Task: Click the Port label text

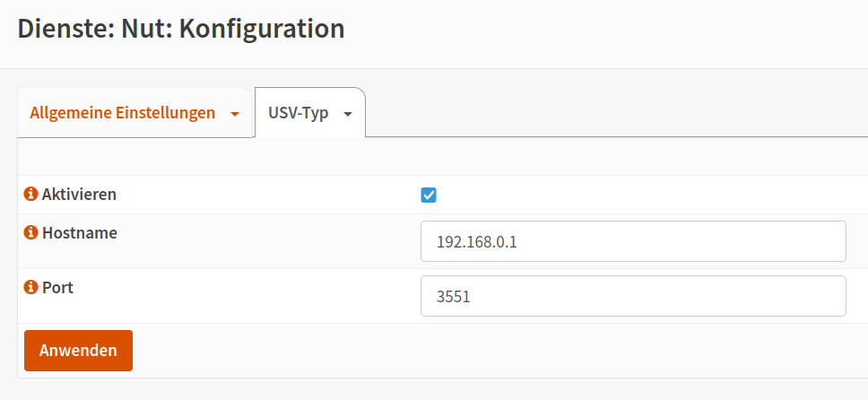Action: (x=57, y=288)
